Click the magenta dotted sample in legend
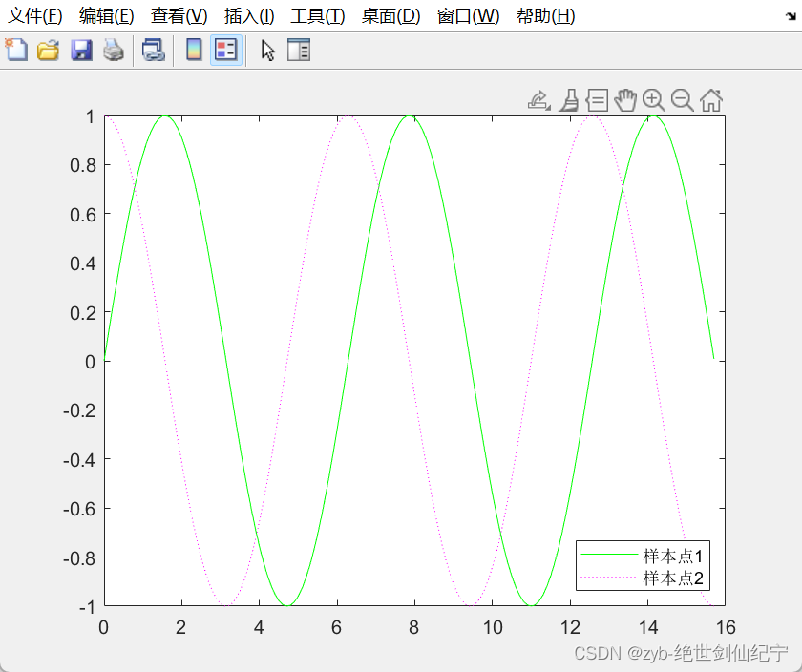Screen dimensions: 802x672 point(610,577)
